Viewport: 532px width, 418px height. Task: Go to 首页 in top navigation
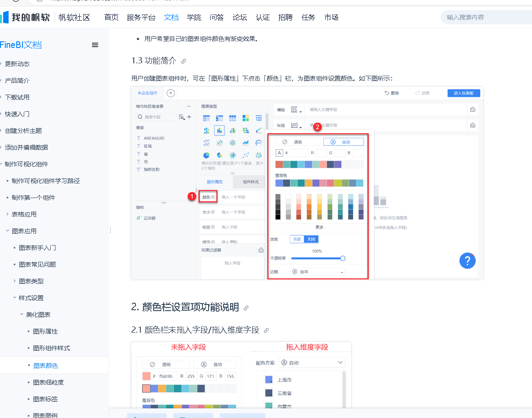(x=111, y=18)
